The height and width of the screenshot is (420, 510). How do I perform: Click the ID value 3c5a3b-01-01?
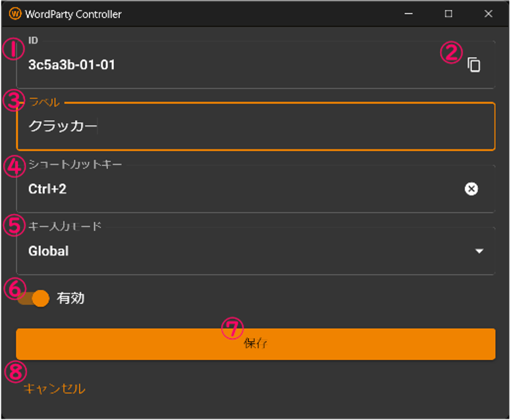[x=72, y=65]
